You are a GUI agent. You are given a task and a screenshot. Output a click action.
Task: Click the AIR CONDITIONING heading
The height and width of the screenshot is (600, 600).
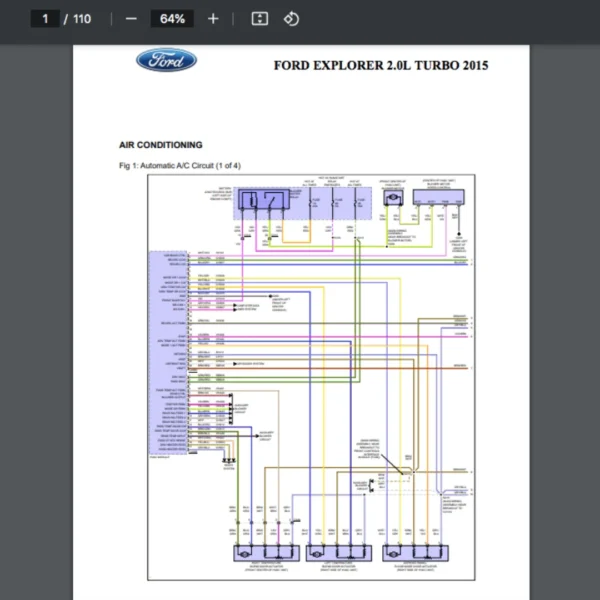pos(161,145)
